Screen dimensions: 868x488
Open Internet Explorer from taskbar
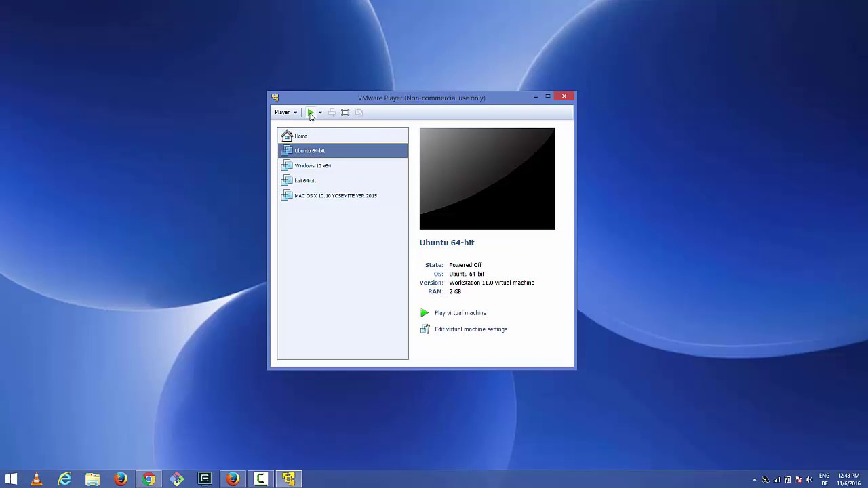pyautogui.click(x=64, y=479)
